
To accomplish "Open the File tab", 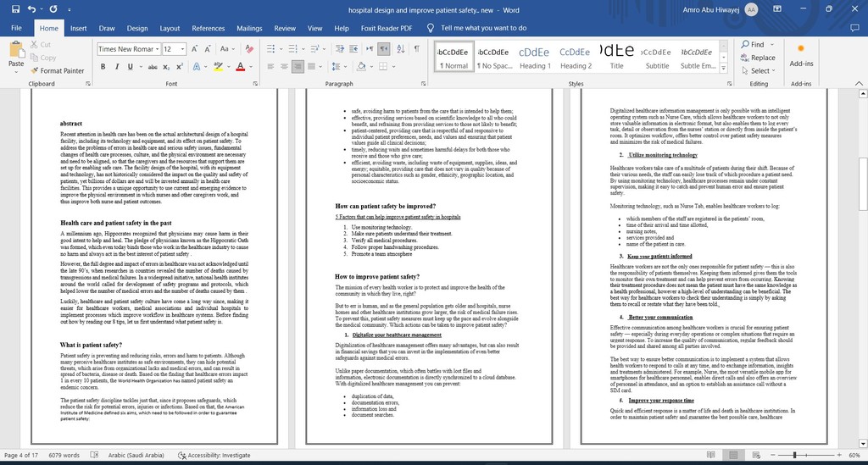I will pos(17,28).
